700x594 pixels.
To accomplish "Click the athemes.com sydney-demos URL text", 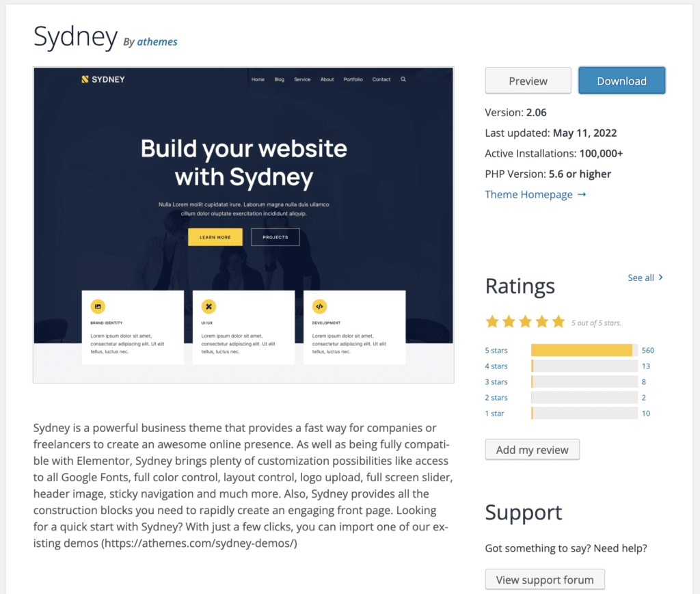I will coord(199,543).
